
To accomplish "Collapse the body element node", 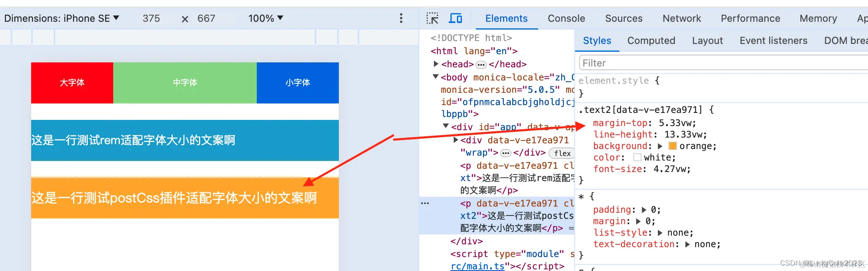I will pos(436,76).
